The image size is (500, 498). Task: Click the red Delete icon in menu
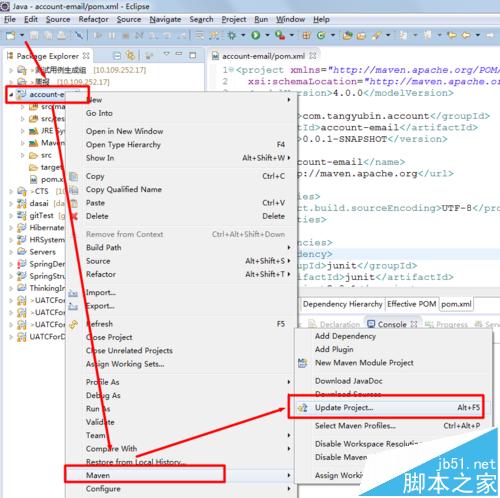pyautogui.click(x=74, y=216)
